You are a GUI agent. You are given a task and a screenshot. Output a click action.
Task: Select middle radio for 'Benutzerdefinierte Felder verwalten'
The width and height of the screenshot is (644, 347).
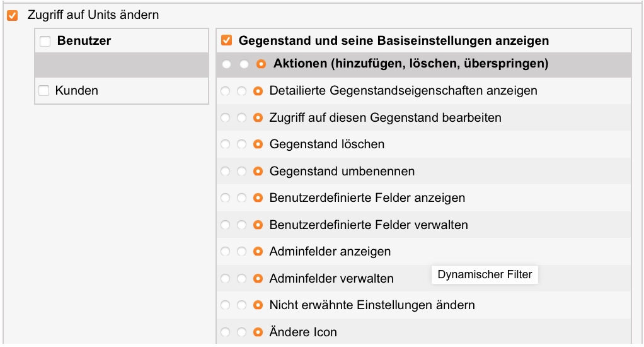[x=241, y=225]
